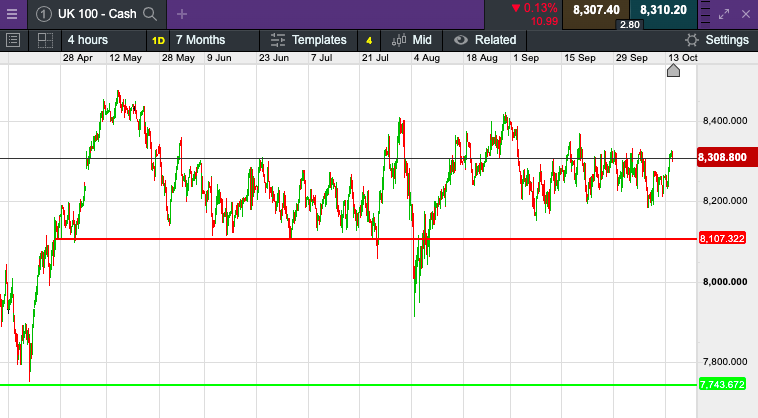Screen dimensions: 758x418
Task: Click the 8,000.000 price axis label
Action: click(x=725, y=282)
